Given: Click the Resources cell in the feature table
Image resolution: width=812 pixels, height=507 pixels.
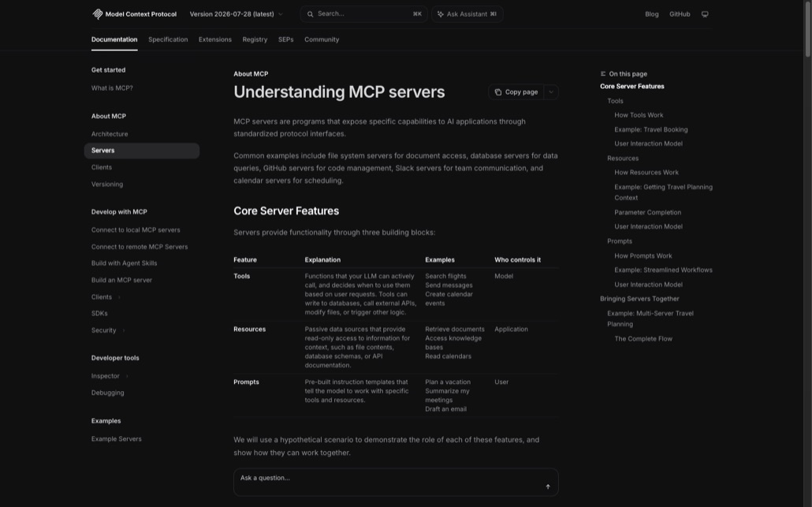Looking at the screenshot, I should pos(250,329).
